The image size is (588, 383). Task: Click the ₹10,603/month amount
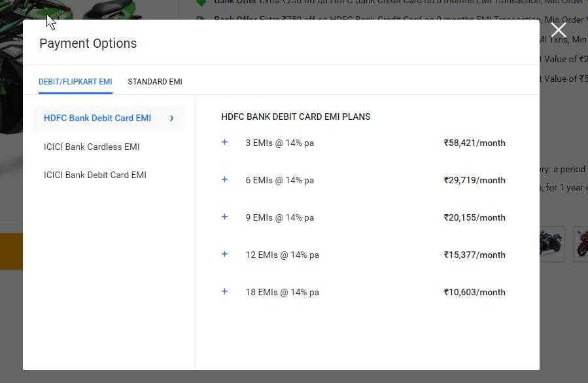475,292
